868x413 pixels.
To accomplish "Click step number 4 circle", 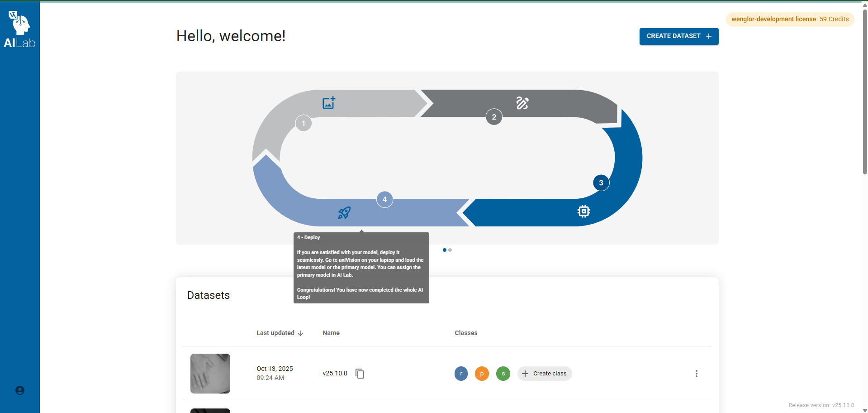I will pyautogui.click(x=385, y=199).
